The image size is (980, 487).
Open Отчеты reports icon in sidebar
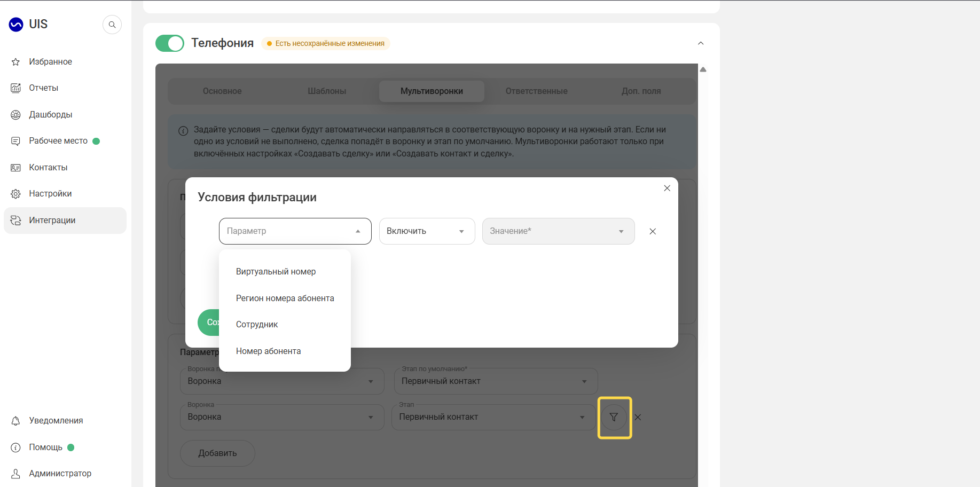pyautogui.click(x=16, y=88)
